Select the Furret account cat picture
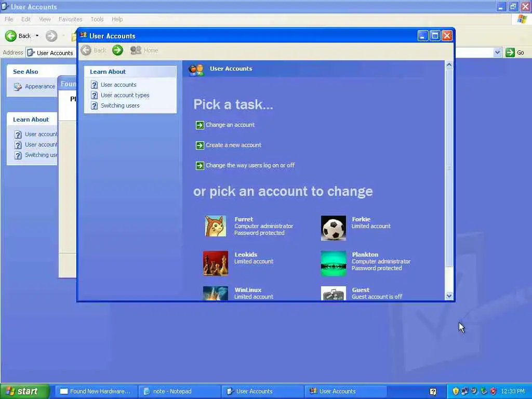Screen dimensions: 532x399 point(216,227)
